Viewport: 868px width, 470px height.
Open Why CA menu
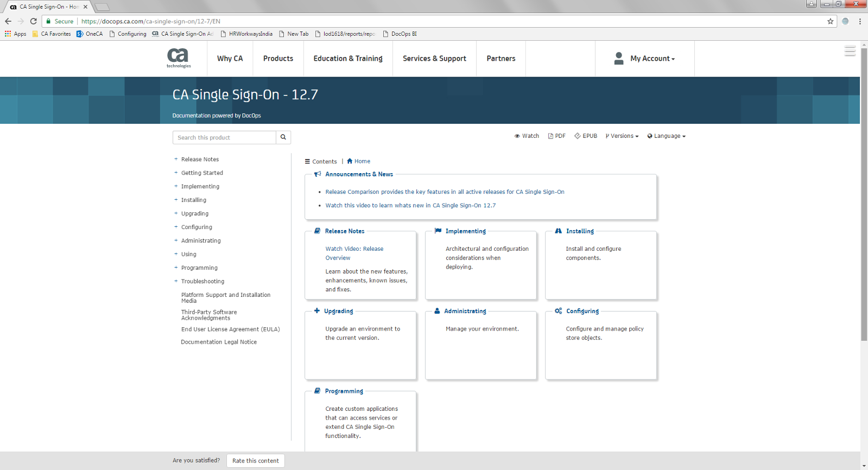(230, 59)
